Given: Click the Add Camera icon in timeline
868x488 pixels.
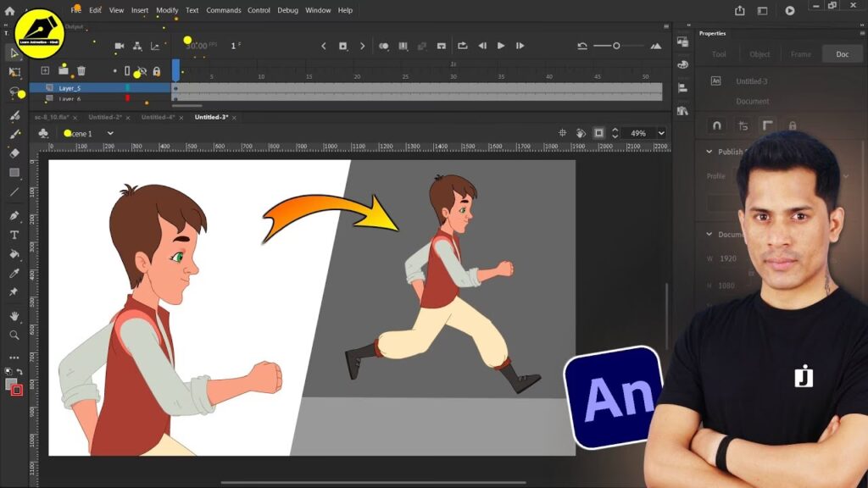Looking at the screenshot, I should (x=120, y=46).
